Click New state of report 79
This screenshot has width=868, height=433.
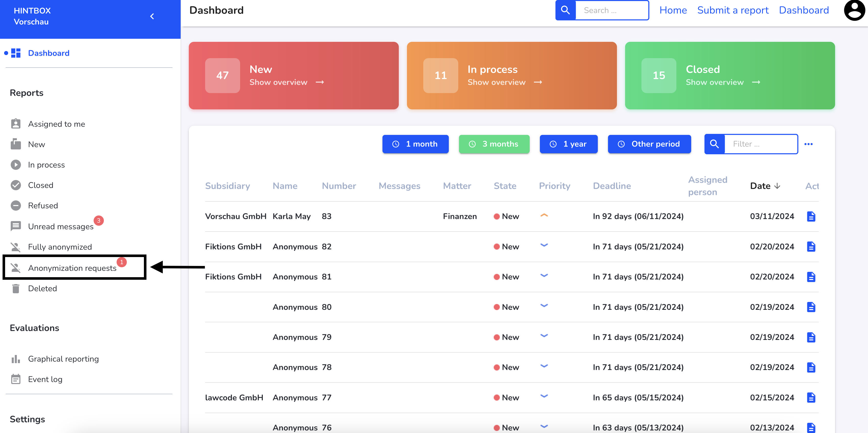pos(506,337)
